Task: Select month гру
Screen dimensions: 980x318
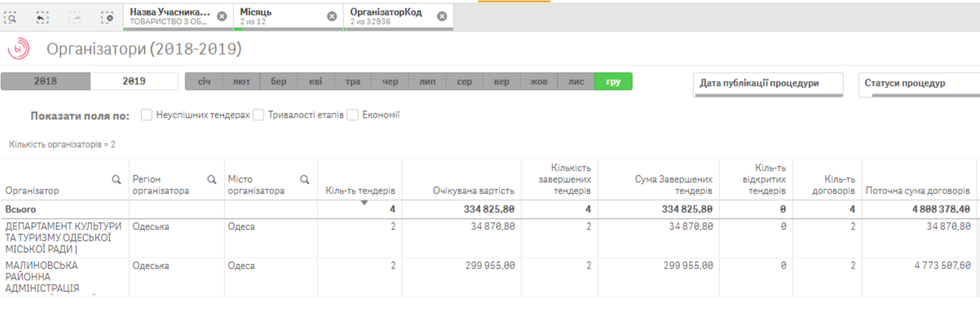Action: click(614, 82)
